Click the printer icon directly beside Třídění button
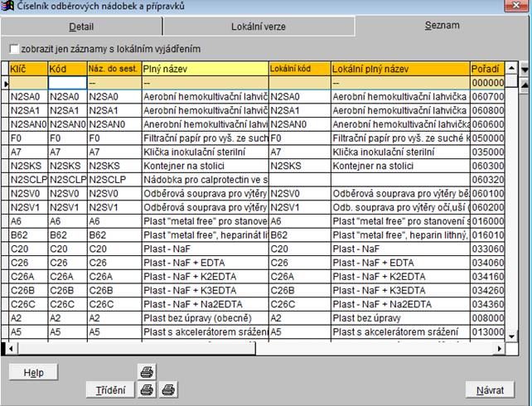Viewport: 532px width, 406px height. [x=146, y=389]
